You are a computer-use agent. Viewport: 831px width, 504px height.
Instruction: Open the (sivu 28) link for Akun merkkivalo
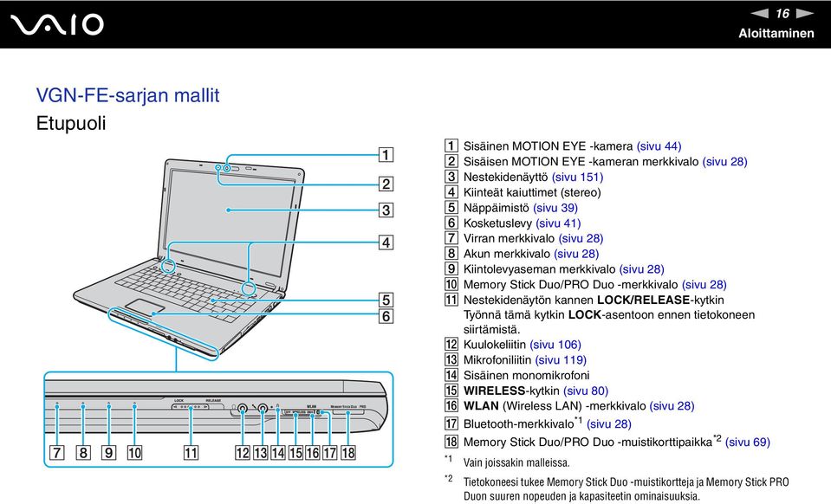[576, 254]
